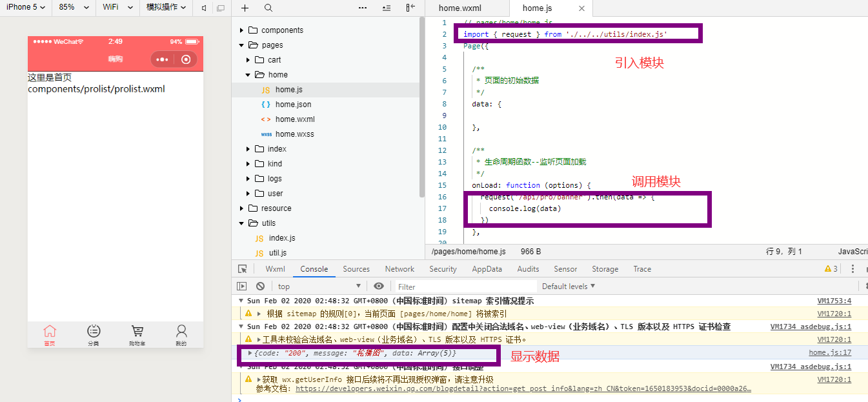Open devtools vertical dots menu
The width and height of the screenshot is (868, 402).
[x=853, y=269]
